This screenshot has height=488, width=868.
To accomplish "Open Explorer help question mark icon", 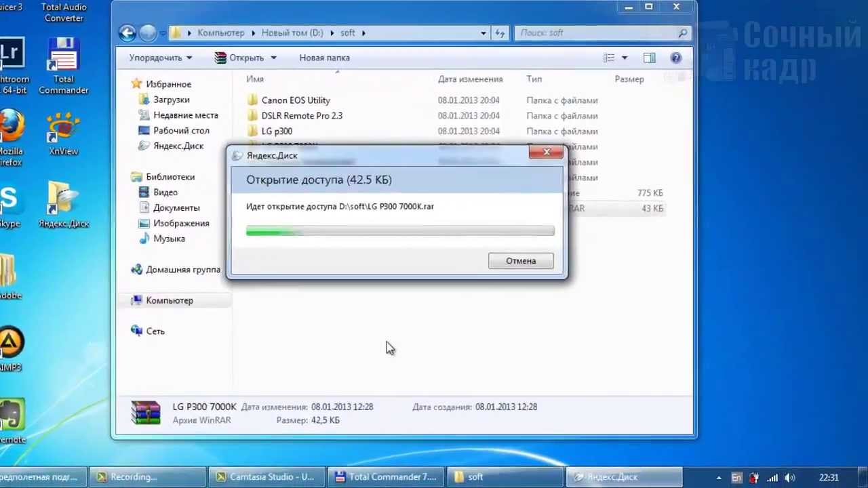I will [x=675, y=58].
